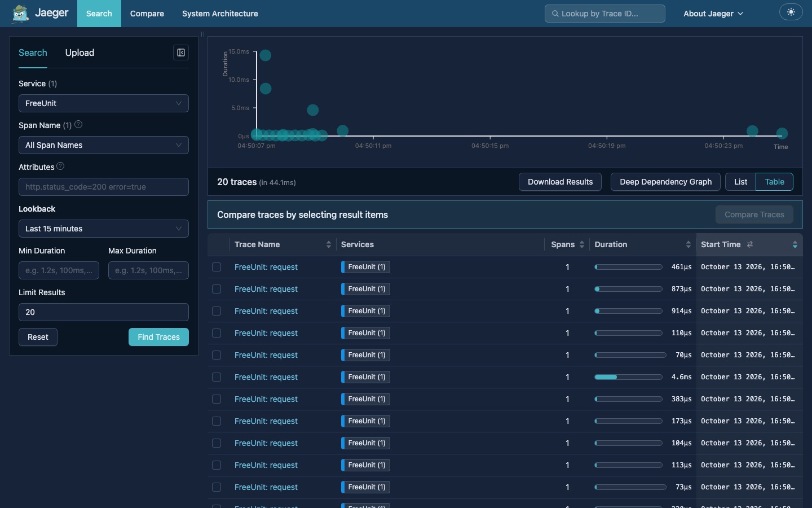Select checkbox for the 383µs trace
Viewport: 812px width, 508px height.
pos(217,399)
